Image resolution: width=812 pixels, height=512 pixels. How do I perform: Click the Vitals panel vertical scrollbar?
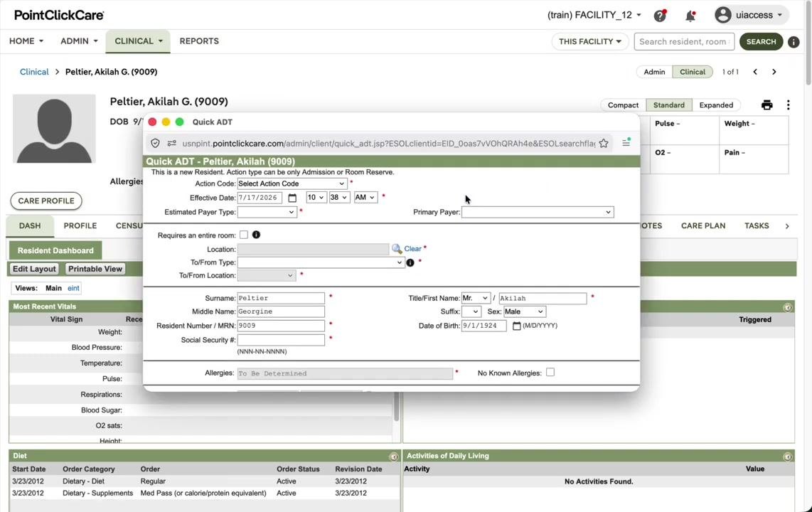[396, 406]
